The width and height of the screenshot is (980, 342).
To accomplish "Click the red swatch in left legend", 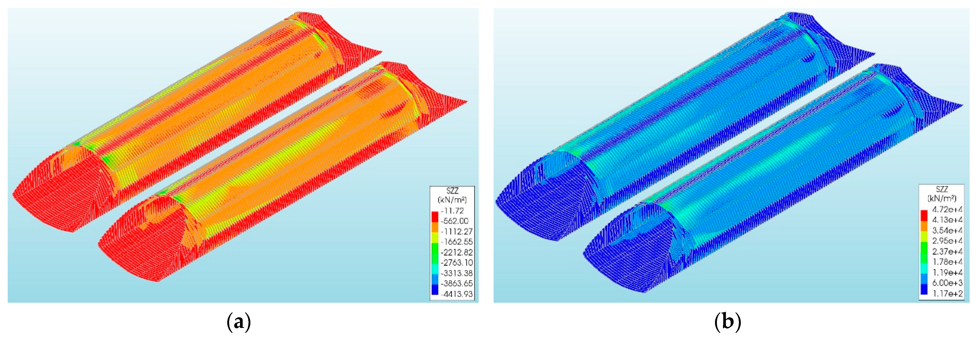I will pyautogui.click(x=435, y=217).
